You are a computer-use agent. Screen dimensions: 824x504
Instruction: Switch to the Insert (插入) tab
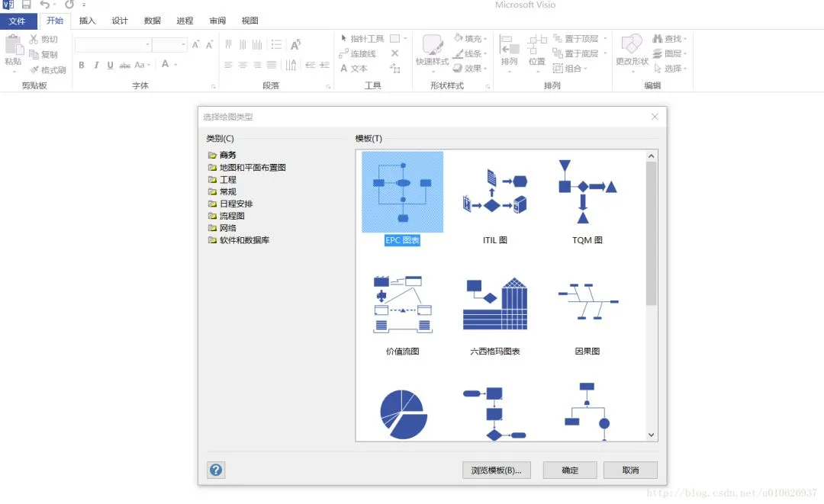[87, 21]
